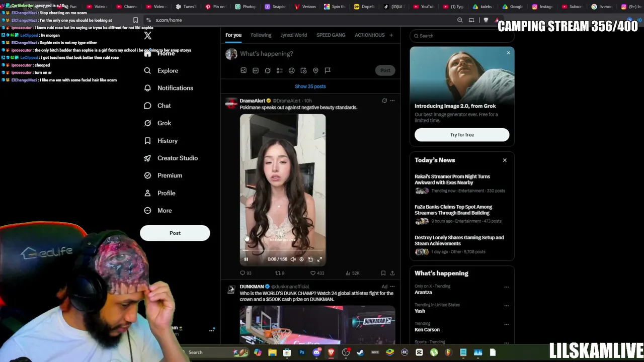Screen dimensions: 644x362
Task: Open the emoji picker in composer
Action: click(x=291, y=70)
